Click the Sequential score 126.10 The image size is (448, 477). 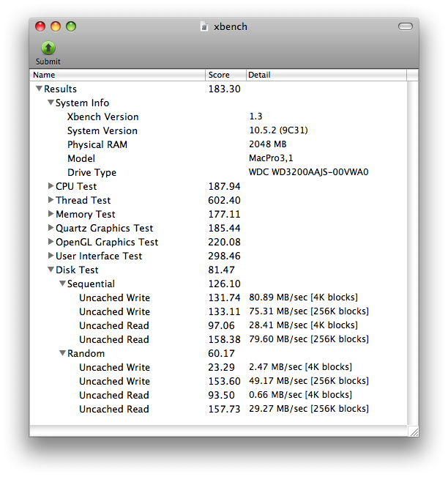tap(224, 284)
